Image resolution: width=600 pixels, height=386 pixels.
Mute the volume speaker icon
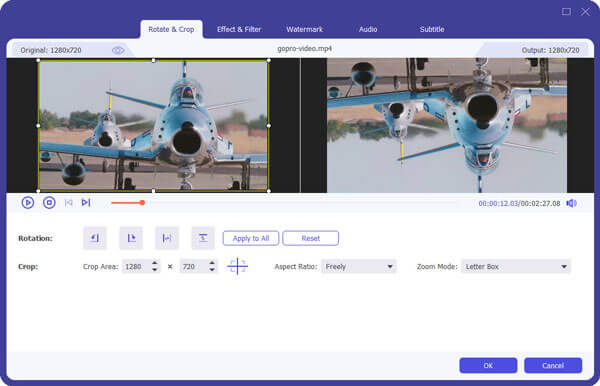tap(571, 203)
